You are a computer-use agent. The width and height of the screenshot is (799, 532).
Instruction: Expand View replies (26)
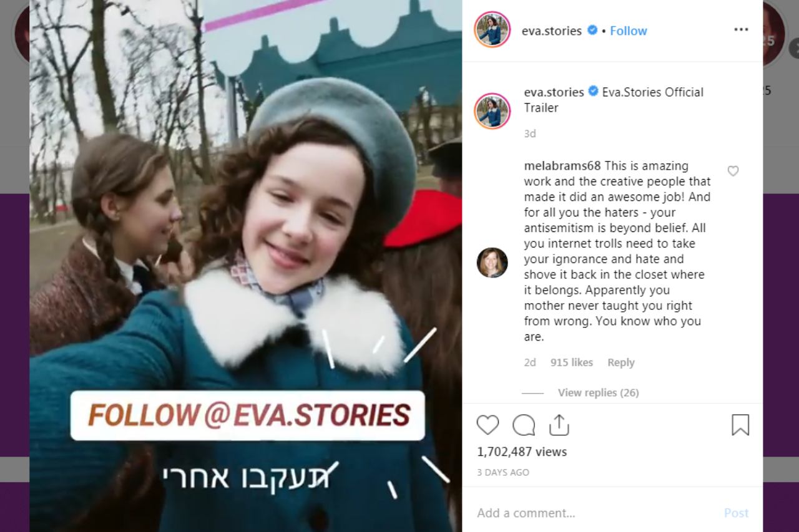[x=598, y=392]
